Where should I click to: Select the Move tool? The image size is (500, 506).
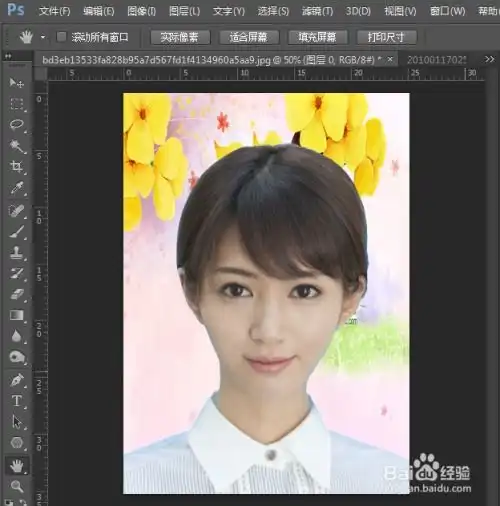[x=16, y=82]
